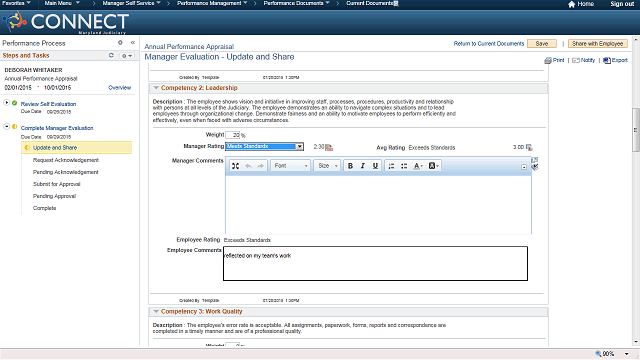The width and height of the screenshot is (640, 360).
Task: Refresh the Steps and Tasks panel
Action: (x=111, y=55)
